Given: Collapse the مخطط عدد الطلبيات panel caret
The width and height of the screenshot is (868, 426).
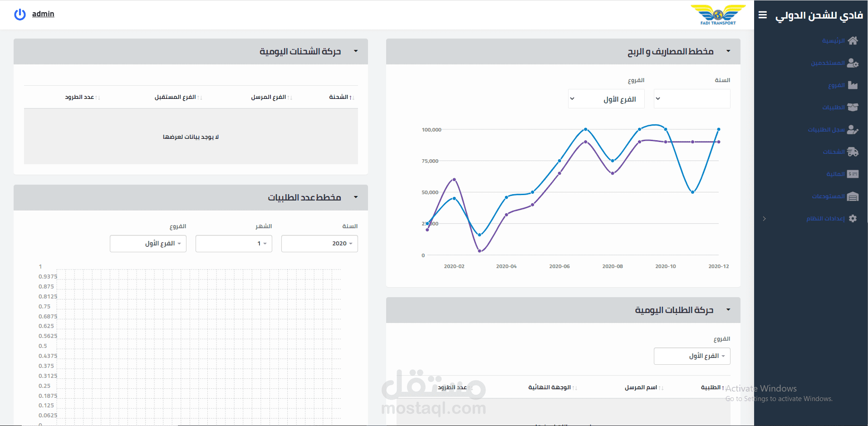Looking at the screenshot, I should [x=356, y=197].
